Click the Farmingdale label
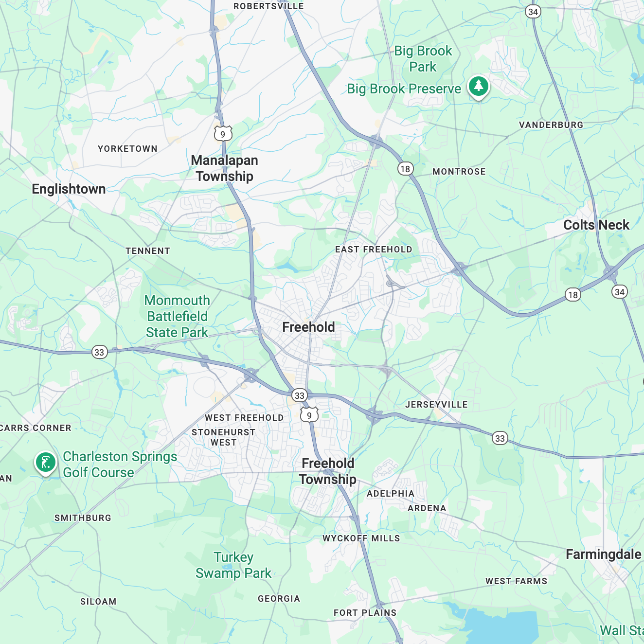This screenshot has height=644, width=644. pyautogui.click(x=604, y=555)
